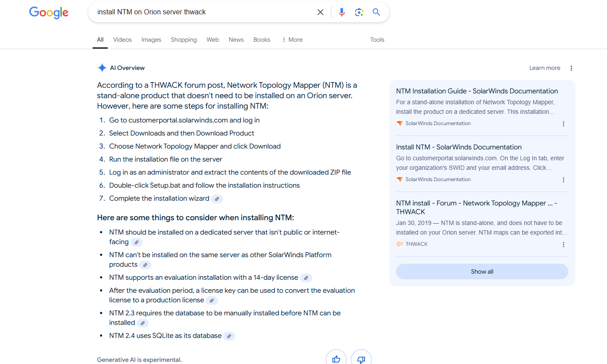Click 'Go to customerportal.solarwinds.com and log in' step

click(x=184, y=120)
